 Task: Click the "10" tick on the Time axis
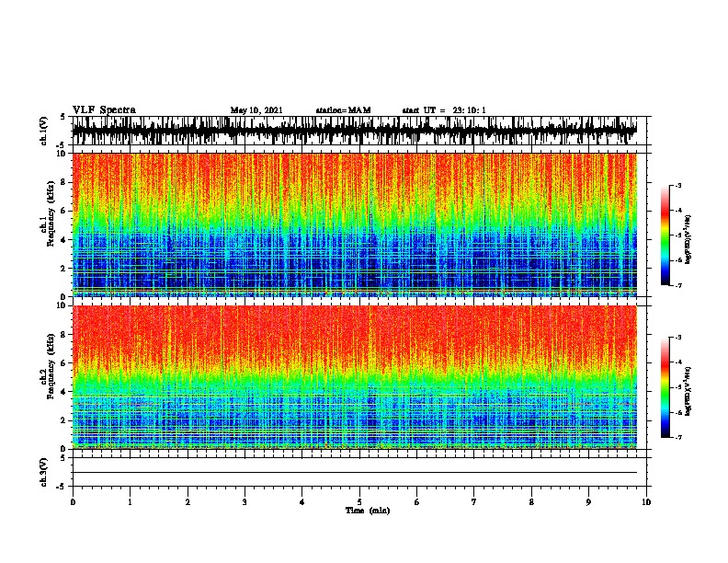646,502
